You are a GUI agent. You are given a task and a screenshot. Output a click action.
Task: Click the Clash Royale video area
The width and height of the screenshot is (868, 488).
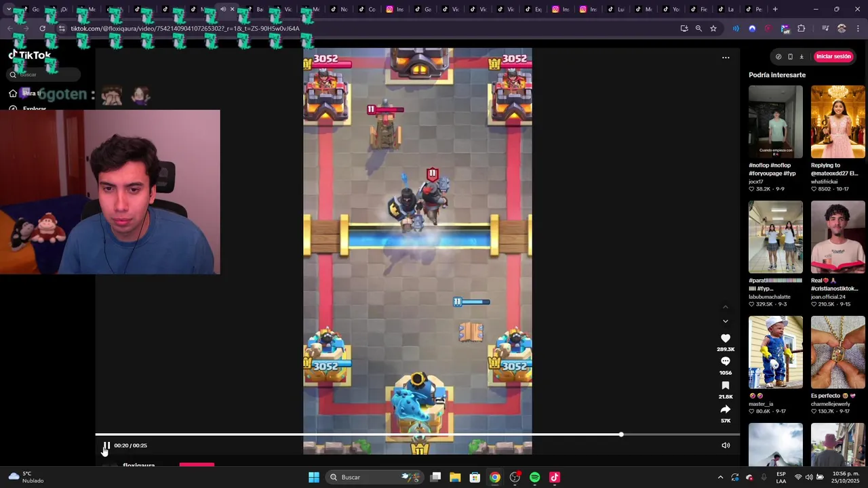click(418, 251)
